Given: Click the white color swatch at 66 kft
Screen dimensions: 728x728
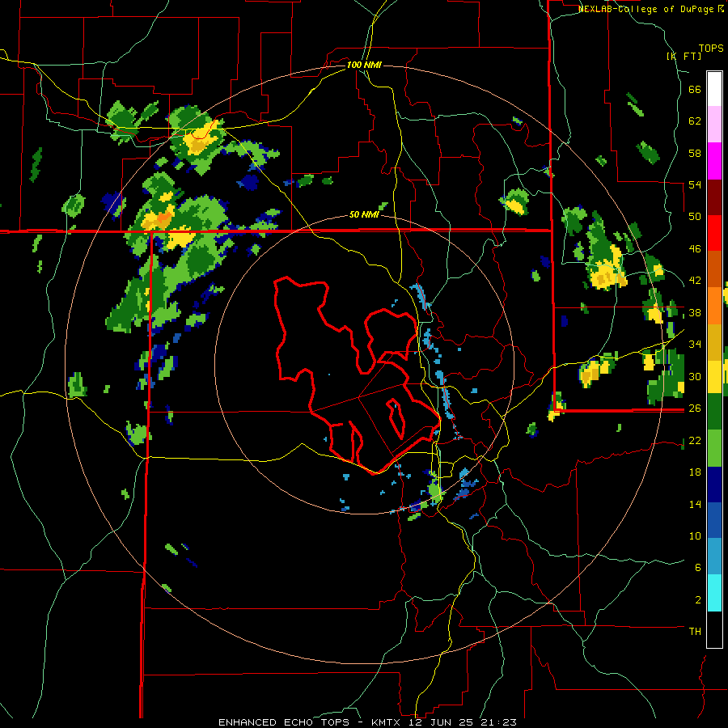Looking at the screenshot, I should (x=714, y=89).
